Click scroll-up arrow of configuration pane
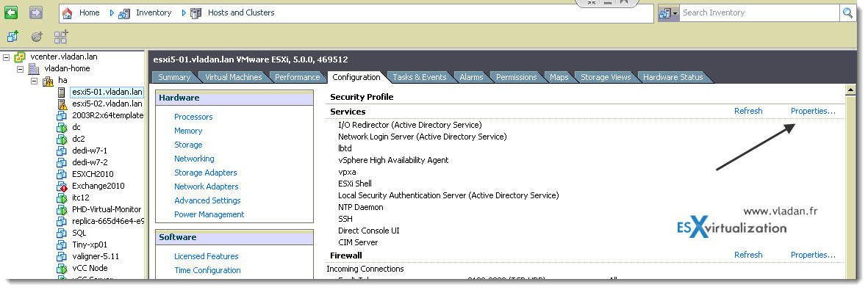The width and height of the screenshot is (868, 290). [x=852, y=90]
